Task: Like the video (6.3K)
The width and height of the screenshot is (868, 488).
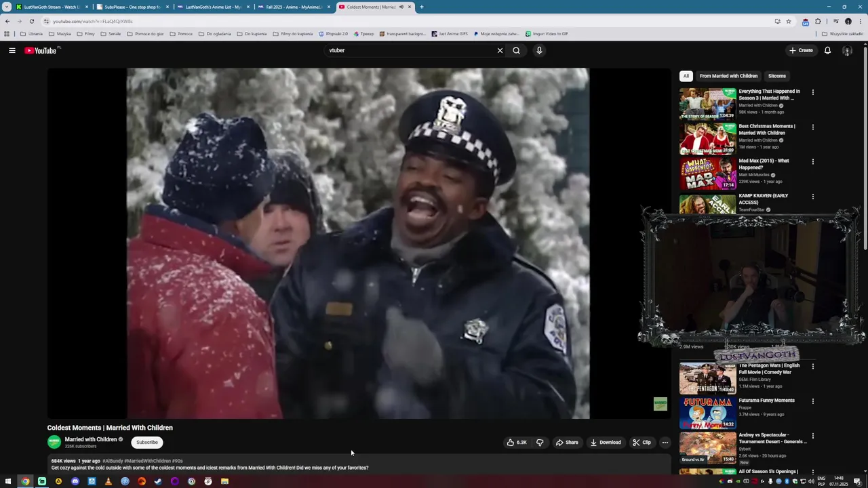Action: [516, 443]
